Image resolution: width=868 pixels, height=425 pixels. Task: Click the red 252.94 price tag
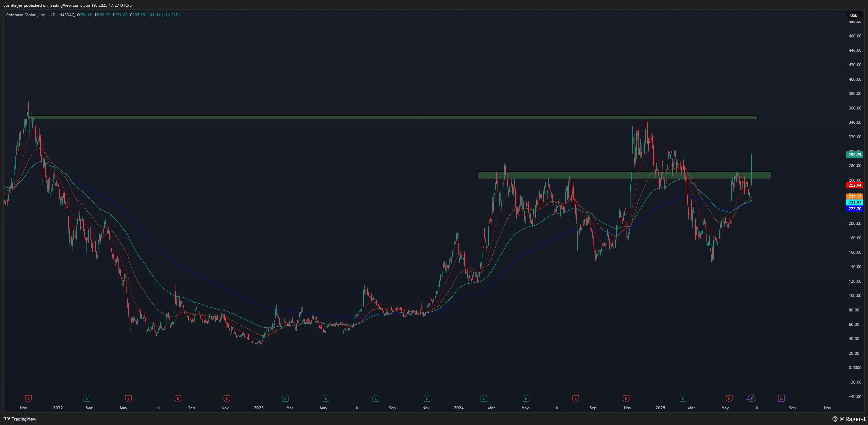(x=854, y=185)
